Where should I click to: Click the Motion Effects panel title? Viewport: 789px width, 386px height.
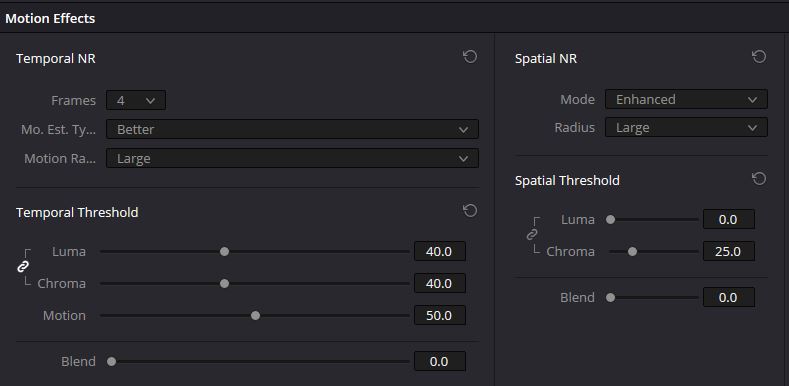(50, 19)
